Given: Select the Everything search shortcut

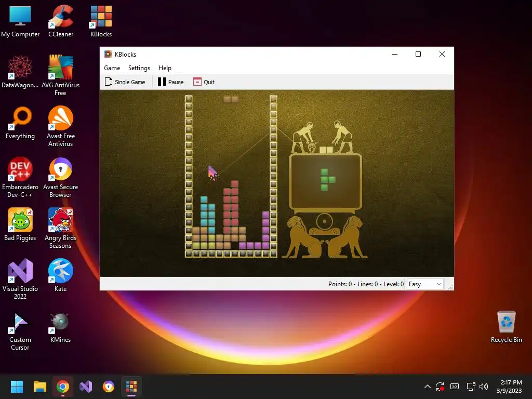Looking at the screenshot, I should click(x=20, y=123).
